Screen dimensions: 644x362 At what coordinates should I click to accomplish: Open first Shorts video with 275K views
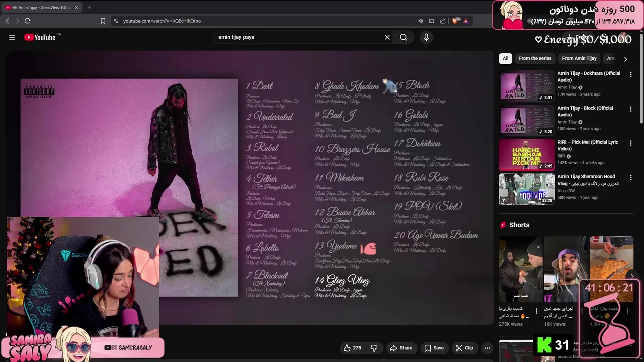(520, 269)
